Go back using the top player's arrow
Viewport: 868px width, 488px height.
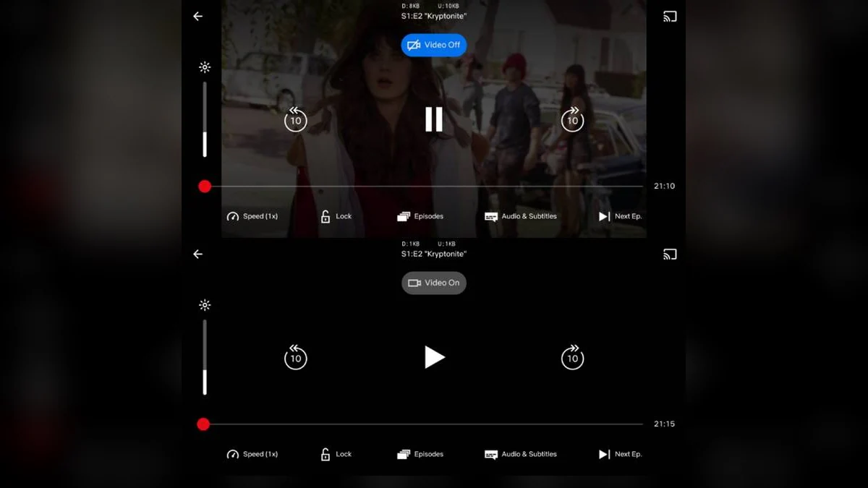pos(197,16)
